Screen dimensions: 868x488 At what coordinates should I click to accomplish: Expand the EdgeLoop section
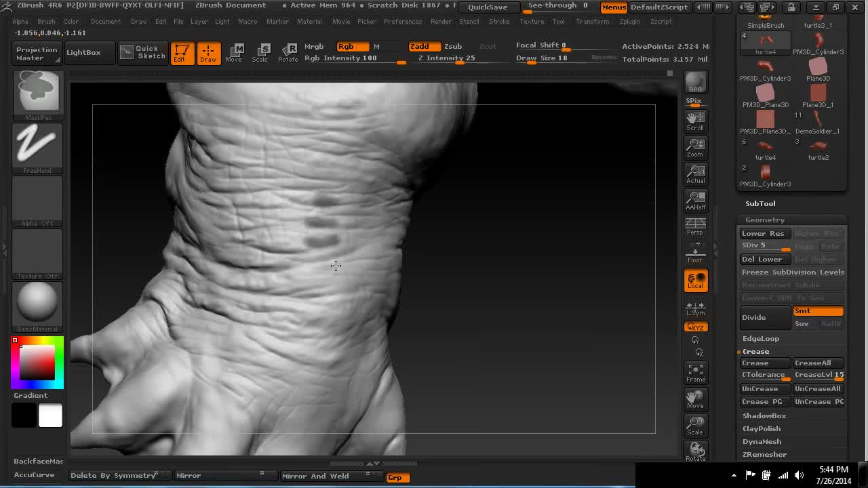click(761, 338)
